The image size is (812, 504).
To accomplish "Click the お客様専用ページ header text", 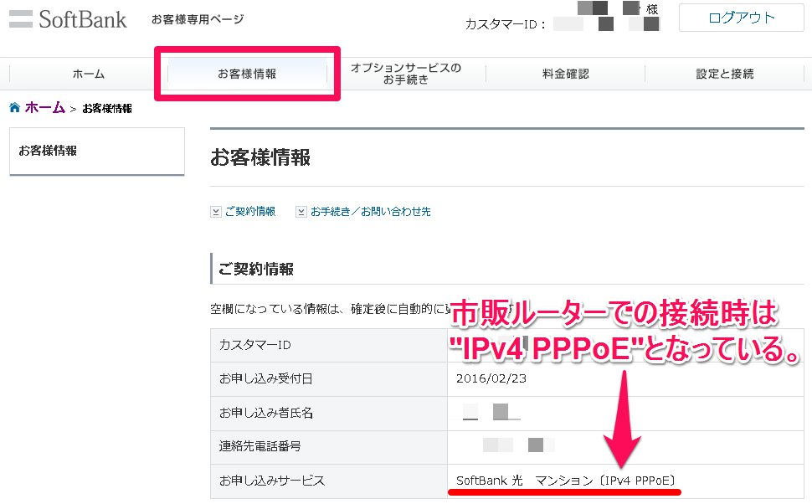I will (x=198, y=19).
